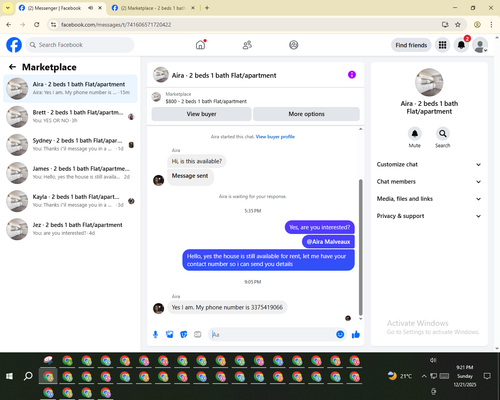Viewport: 500px width, 400px height.
Task: Switch to the Messenger | Facebook tab
Action: (x=53, y=8)
